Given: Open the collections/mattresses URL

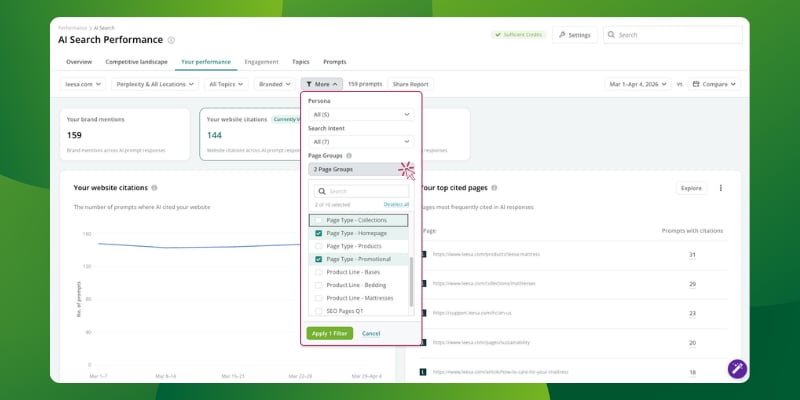Looking at the screenshot, I should [484, 284].
